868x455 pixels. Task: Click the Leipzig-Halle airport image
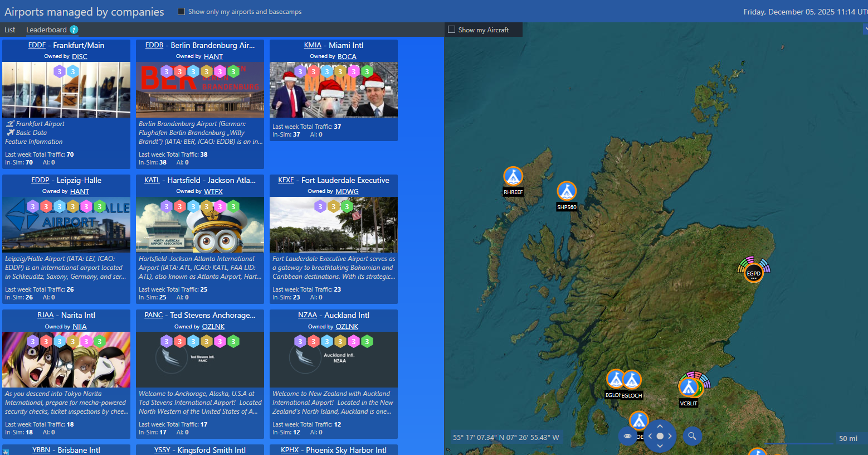coord(66,225)
